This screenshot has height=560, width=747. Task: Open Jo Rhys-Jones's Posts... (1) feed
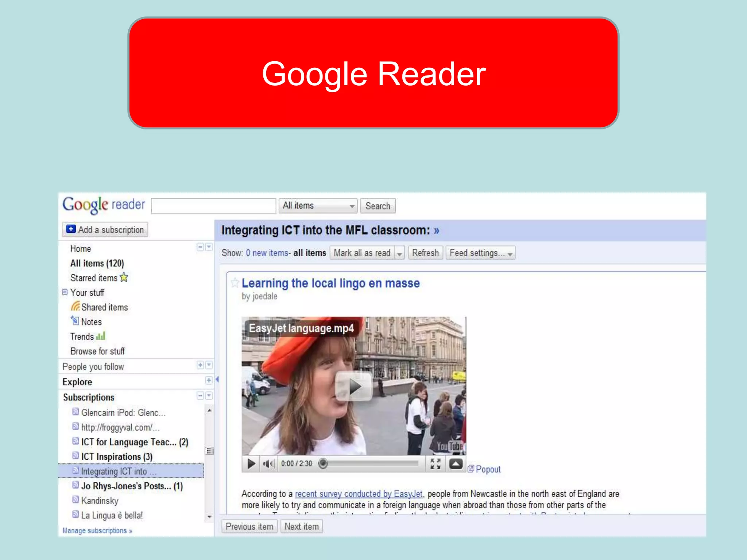132,486
